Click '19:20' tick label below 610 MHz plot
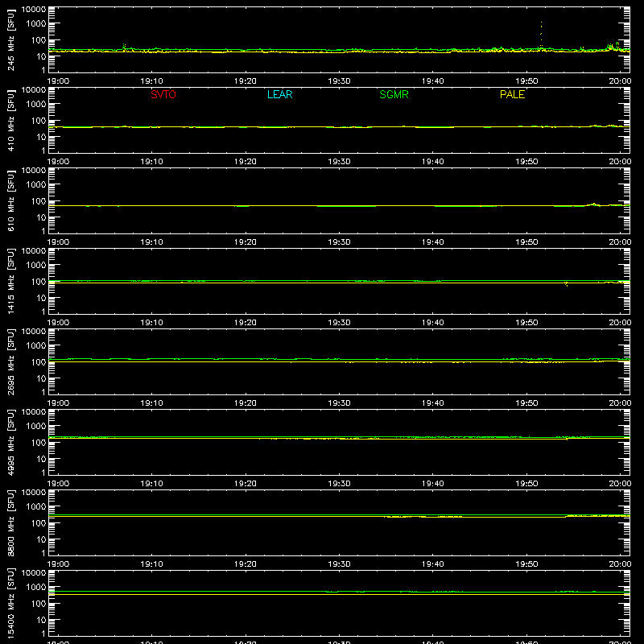This screenshot has height=644, width=644. (246, 242)
